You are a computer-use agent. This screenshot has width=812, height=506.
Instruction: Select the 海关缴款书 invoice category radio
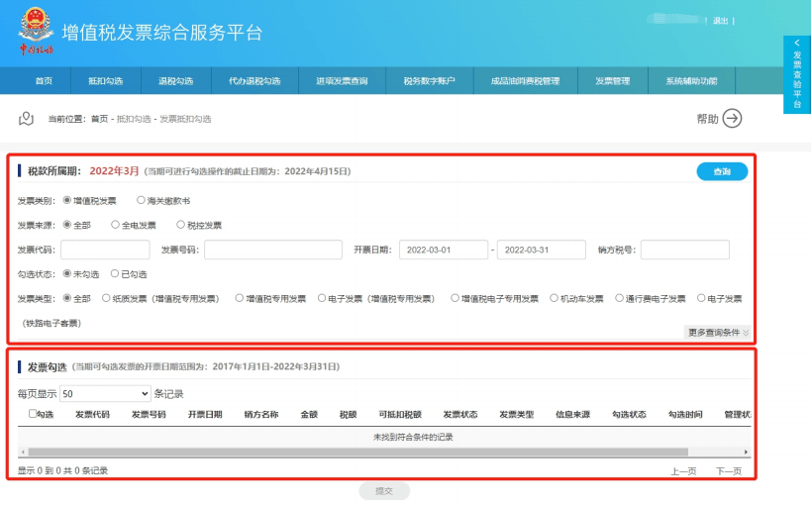pyautogui.click(x=141, y=200)
